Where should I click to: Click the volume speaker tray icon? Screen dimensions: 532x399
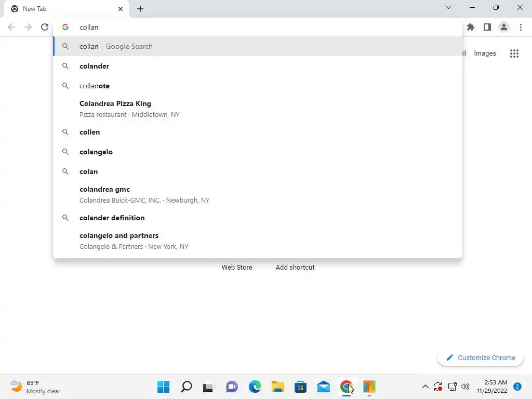click(465, 387)
